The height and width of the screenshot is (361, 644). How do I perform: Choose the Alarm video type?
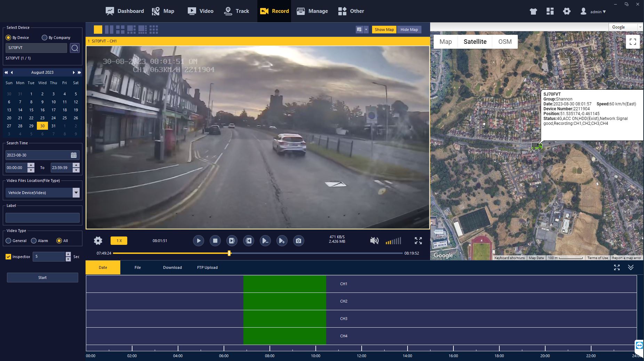[x=34, y=241]
